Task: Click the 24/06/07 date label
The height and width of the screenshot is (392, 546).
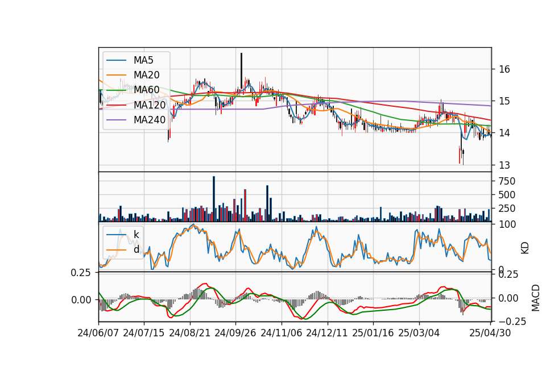Action: [98, 333]
